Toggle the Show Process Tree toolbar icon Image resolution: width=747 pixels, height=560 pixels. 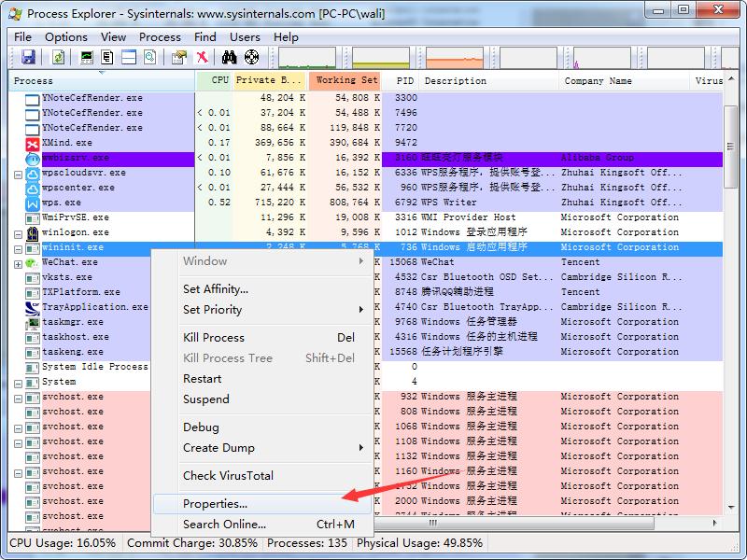point(107,57)
